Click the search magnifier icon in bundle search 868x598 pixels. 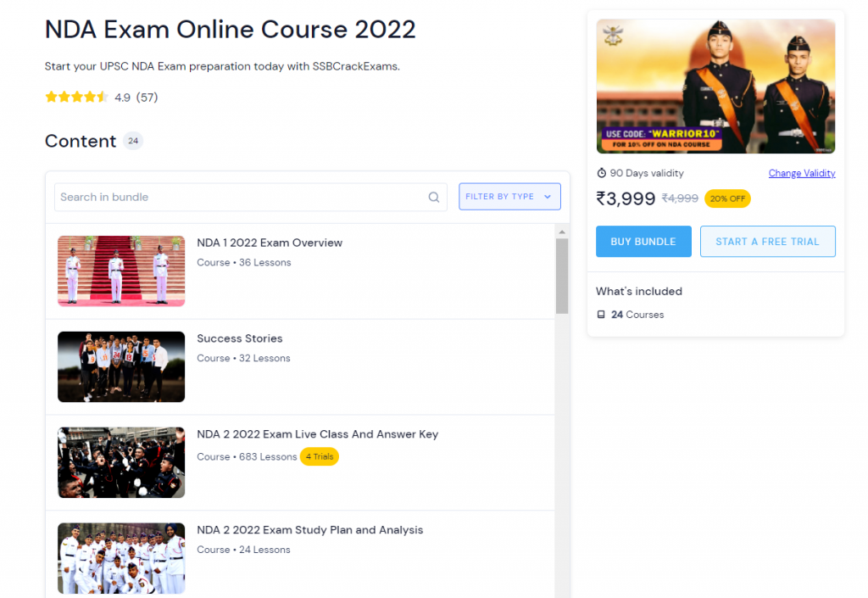click(x=434, y=197)
